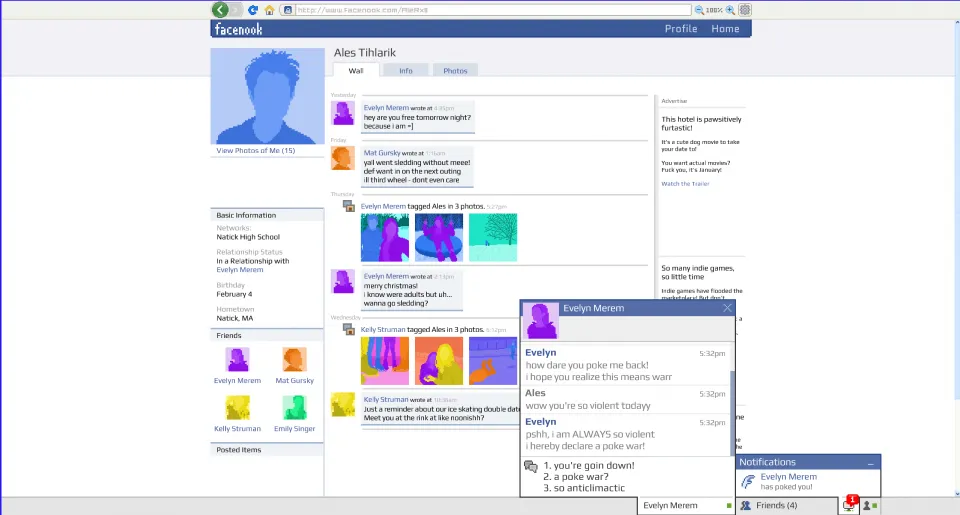The width and height of the screenshot is (960, 515).
Task: Minimize the Notifications panel
Action: click(x=871, y=463)
